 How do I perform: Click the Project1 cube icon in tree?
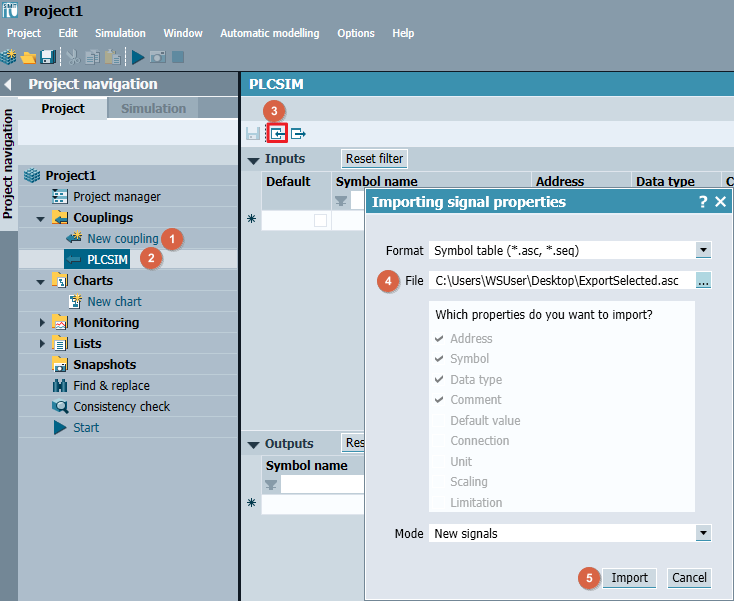[x=32, y=176]
